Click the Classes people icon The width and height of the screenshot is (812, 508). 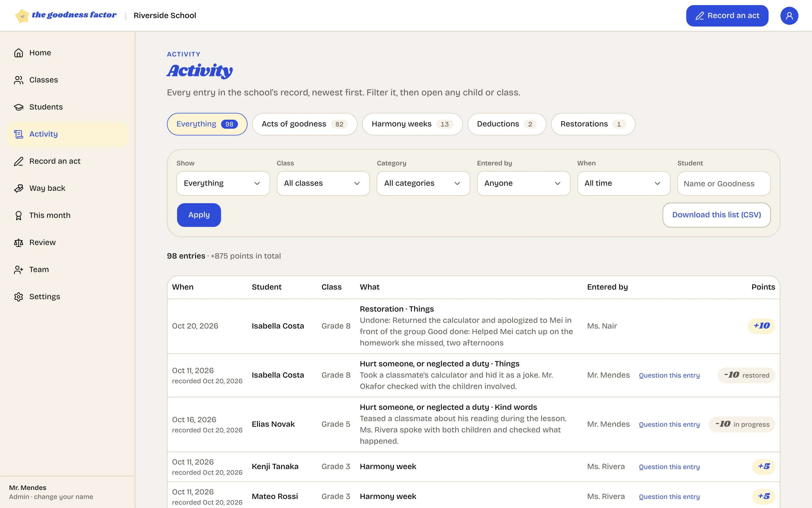[x=18, y=80]
